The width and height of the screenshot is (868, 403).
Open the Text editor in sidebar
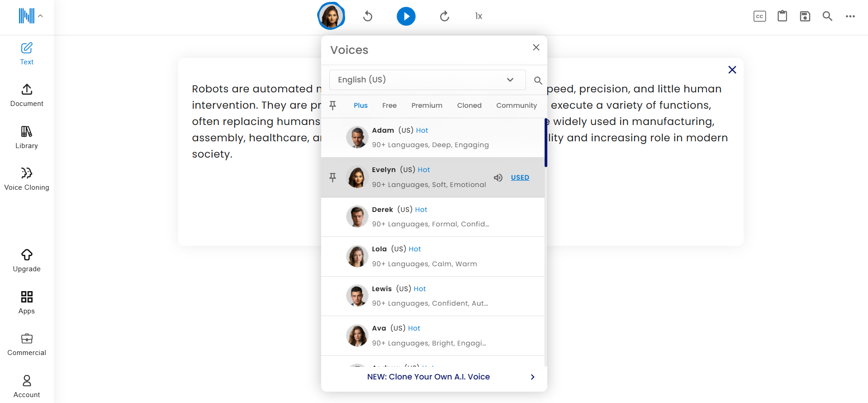(27, 54)
